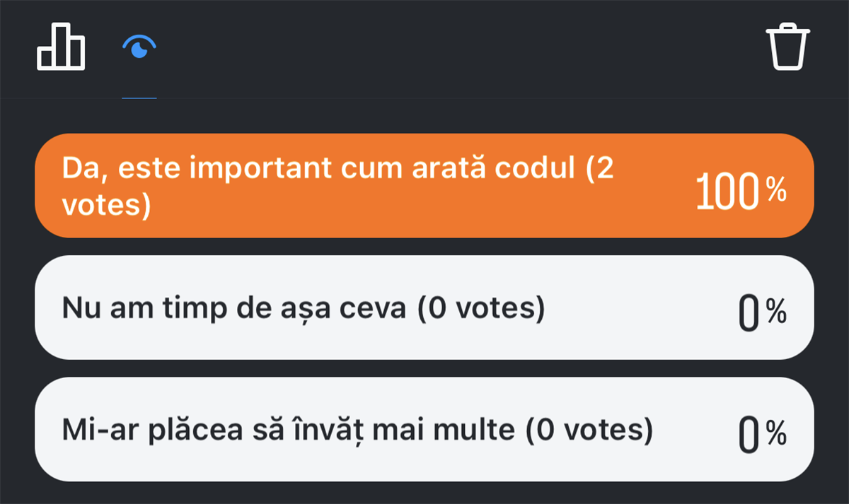The image size is (849, 504).
Task: Select the orange "Da, este important" answer
Action: pos(424,185)
